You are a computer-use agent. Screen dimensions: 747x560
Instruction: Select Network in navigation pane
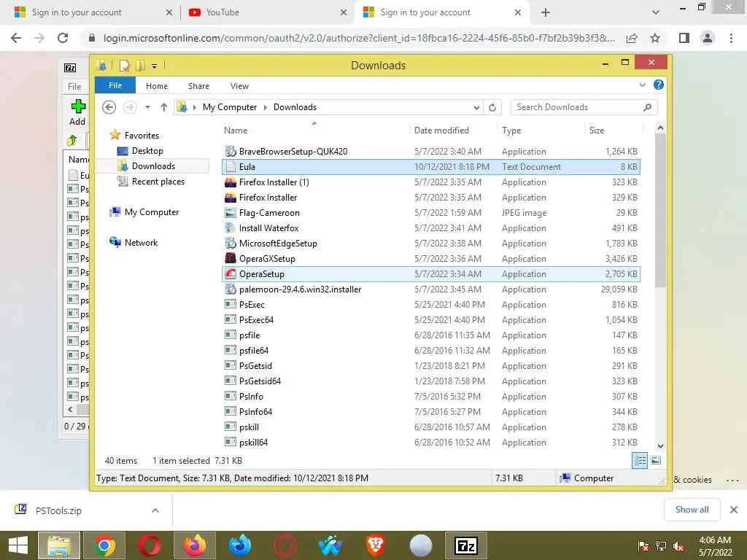[141, 242]
